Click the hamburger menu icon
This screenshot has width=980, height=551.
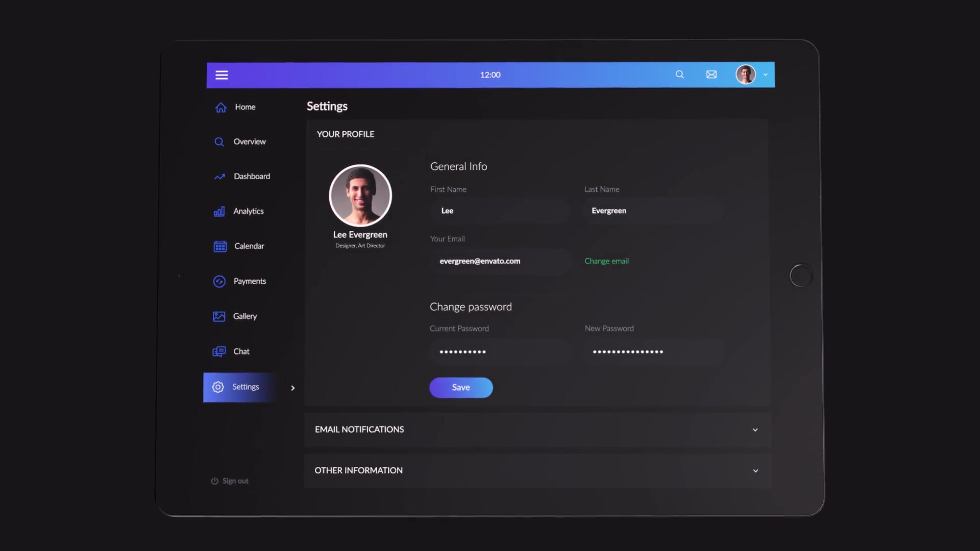(x=222, y=74)
